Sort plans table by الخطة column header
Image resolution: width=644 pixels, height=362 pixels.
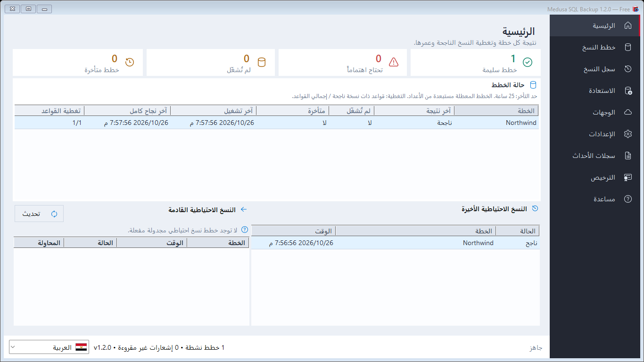[x=496, y=111]
